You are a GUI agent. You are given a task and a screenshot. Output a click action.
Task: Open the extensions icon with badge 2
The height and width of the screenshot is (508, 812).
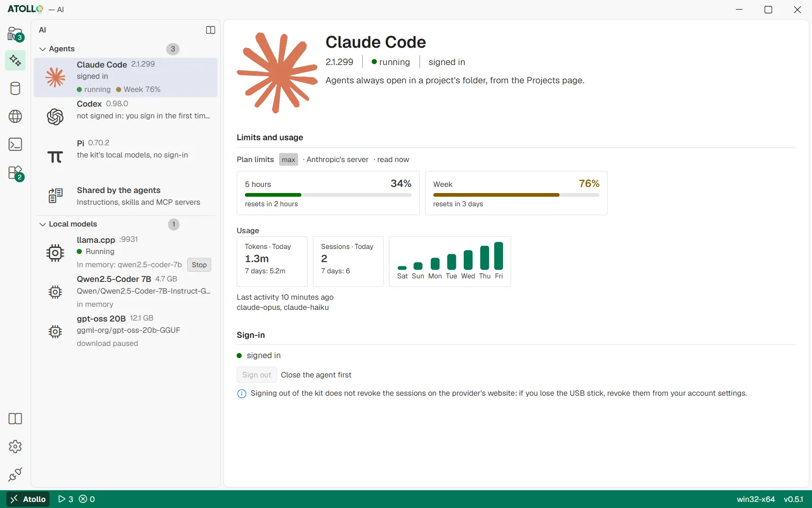point(15,173)
